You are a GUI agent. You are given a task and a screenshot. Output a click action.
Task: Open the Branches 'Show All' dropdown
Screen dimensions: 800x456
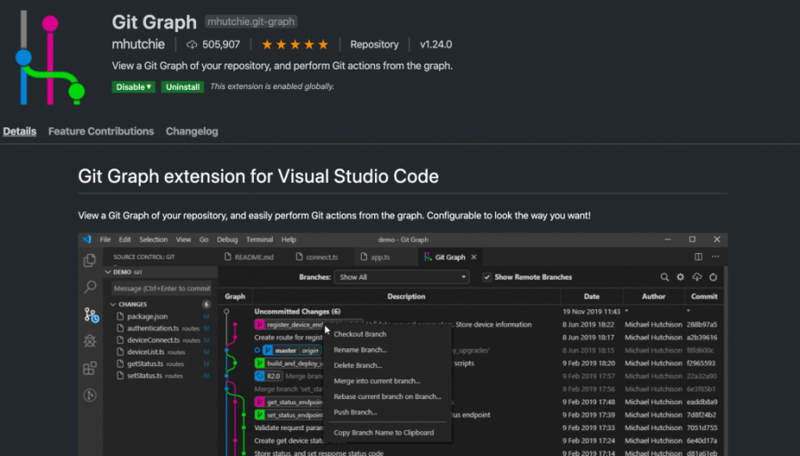coord(402,277)
